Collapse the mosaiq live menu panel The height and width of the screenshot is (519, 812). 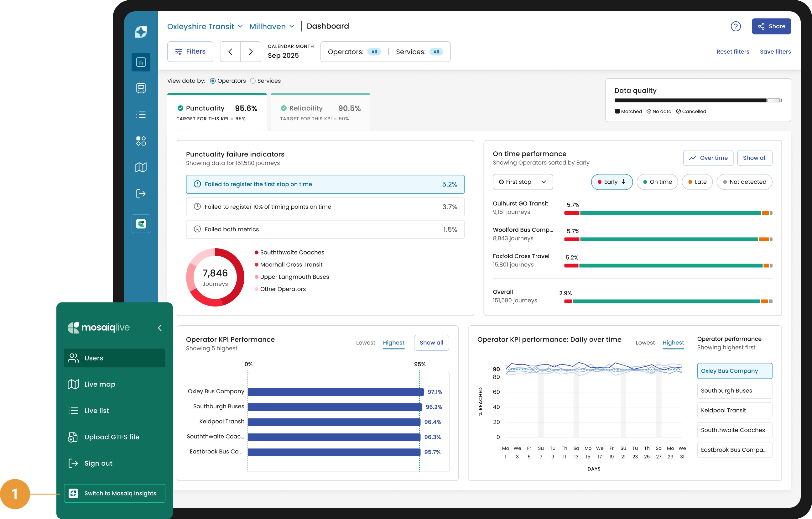[x=160, y=328]
